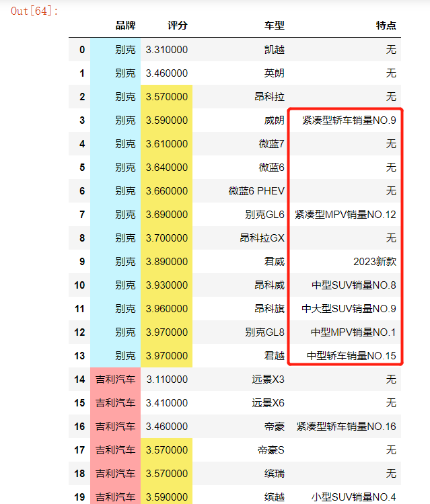The height and width of the screenshot is (504, 430).
Task: Click score 3.460000 in row 16
Action: pyautogui.click(x=167, y=427)
